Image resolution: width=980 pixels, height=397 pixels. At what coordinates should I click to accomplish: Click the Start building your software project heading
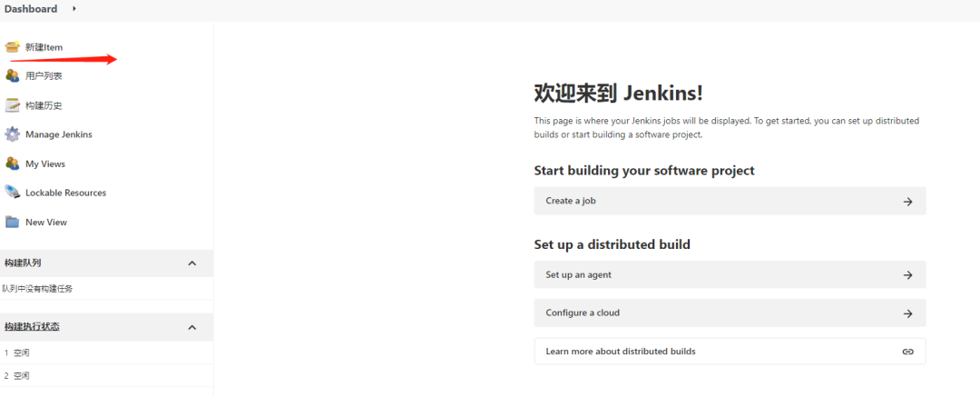(x=644, y=170)
